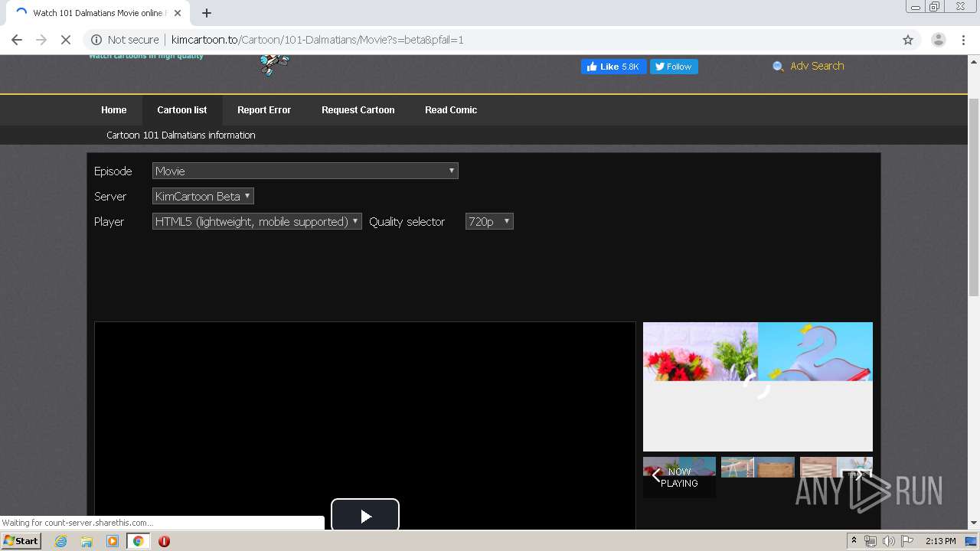This screenshot has width=980, height=551.
Task: Select the Now Playing thumbnail
Action: (679, 477)
